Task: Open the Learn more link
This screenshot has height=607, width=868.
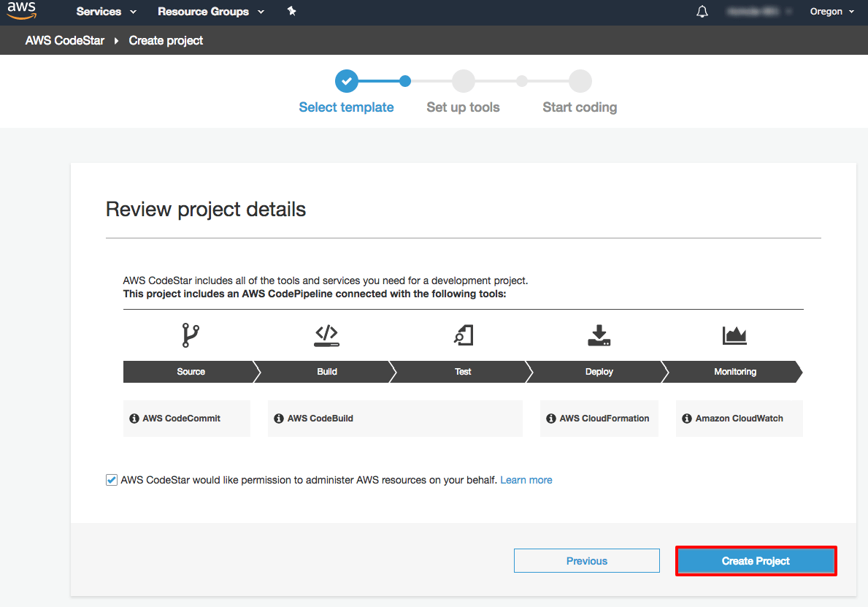Action: 526,480
